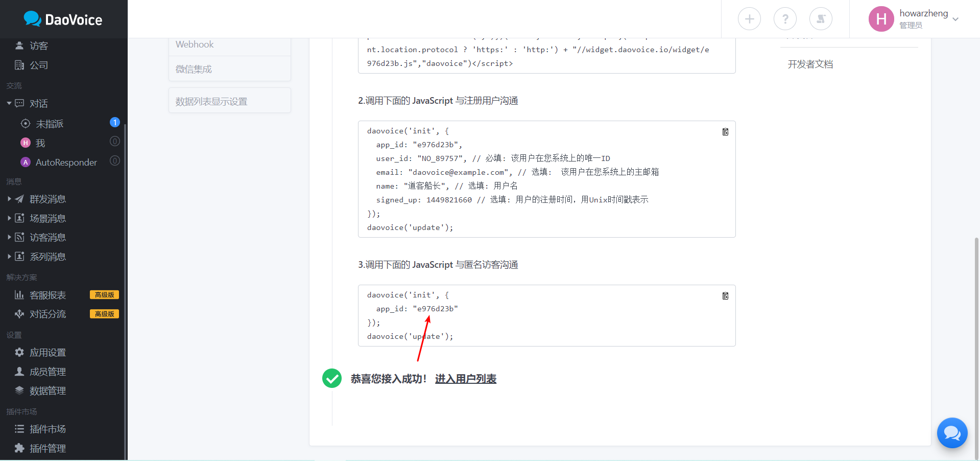
Task: Expand the 系列消息 submenu arrow
Action: (x=9, y=257)
